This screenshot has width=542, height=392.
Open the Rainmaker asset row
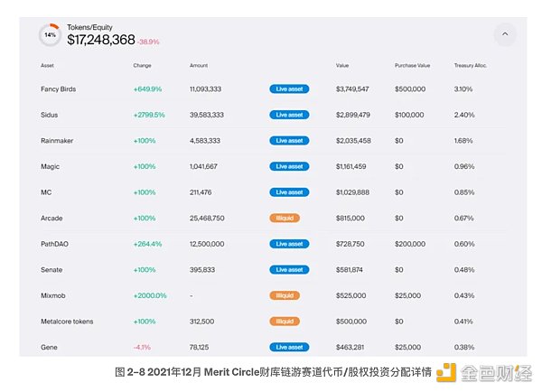click(57, 141)
